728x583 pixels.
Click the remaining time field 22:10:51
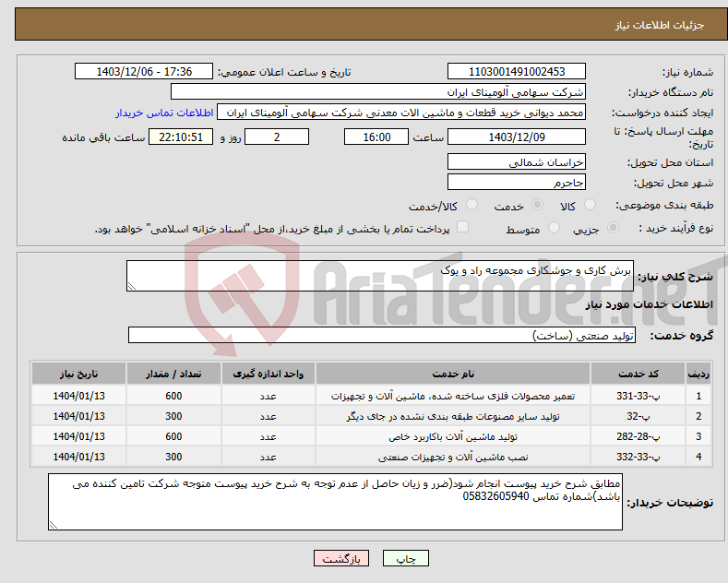pos(181,137)
